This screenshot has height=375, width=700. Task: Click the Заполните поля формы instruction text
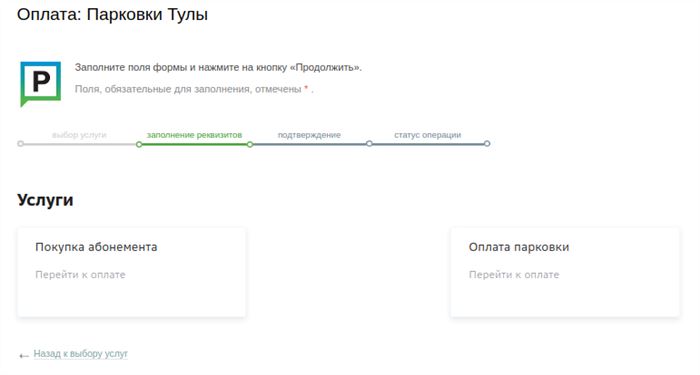pos(218,67)
